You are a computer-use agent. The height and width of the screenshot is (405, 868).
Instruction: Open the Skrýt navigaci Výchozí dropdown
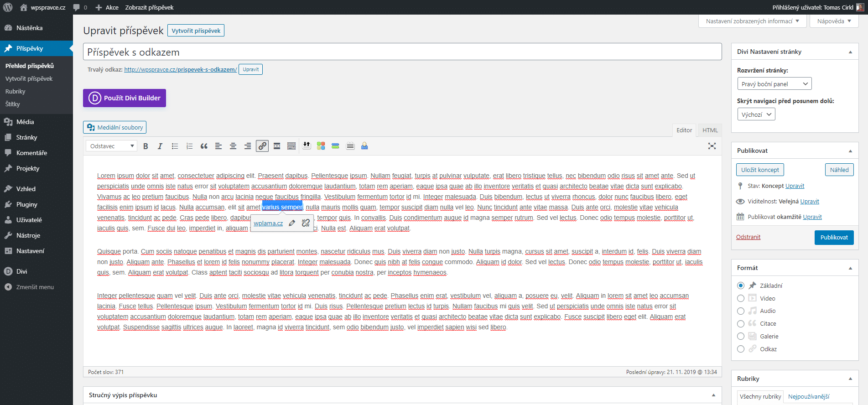(756, 114)
